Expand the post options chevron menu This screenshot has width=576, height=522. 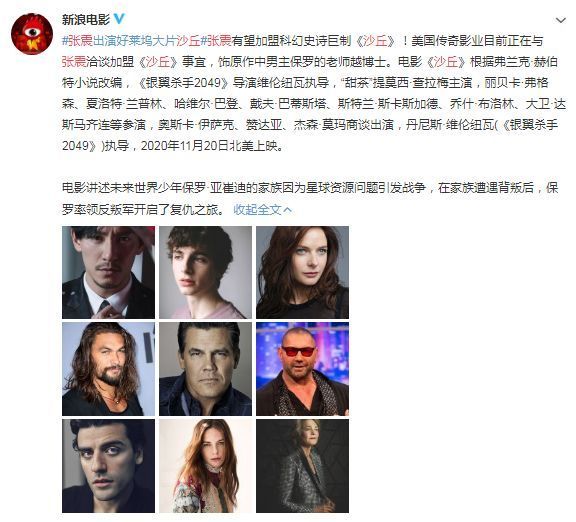pyautogui.click(x=561, y=21)
